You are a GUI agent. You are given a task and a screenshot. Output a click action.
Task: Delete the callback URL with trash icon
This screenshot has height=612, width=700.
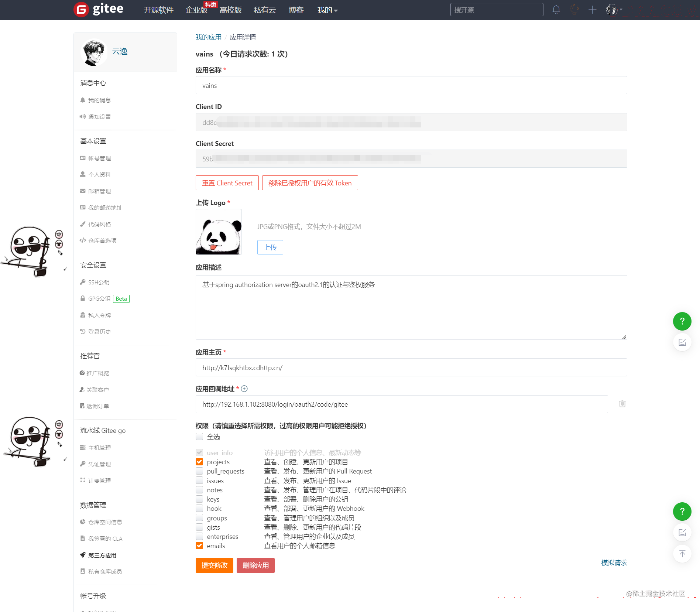(x=622, y=404)
